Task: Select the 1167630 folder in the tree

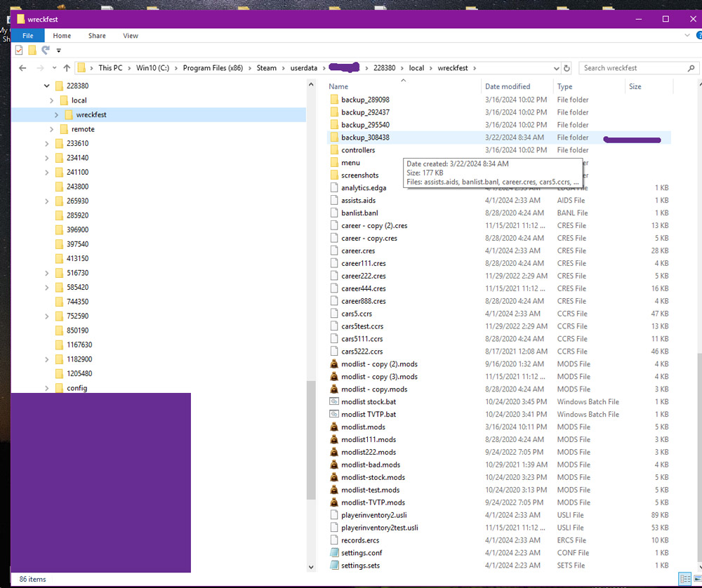Action: click(x=79, y=345)
